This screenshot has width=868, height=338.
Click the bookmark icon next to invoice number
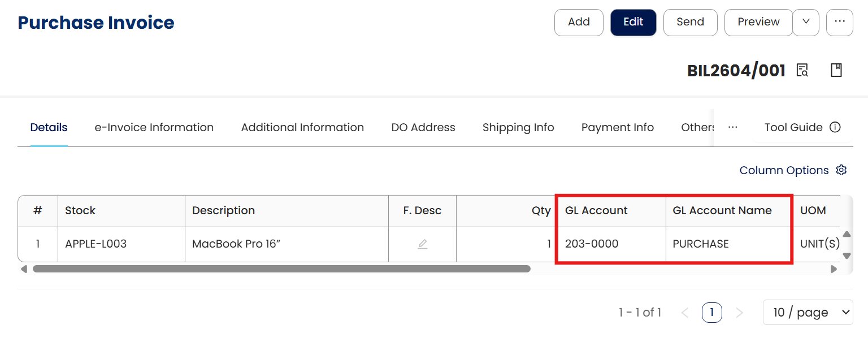pyautogui.click(x=836, y=70)
